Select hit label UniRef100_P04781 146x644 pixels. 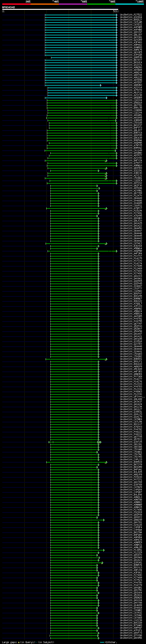pos(131,319)
